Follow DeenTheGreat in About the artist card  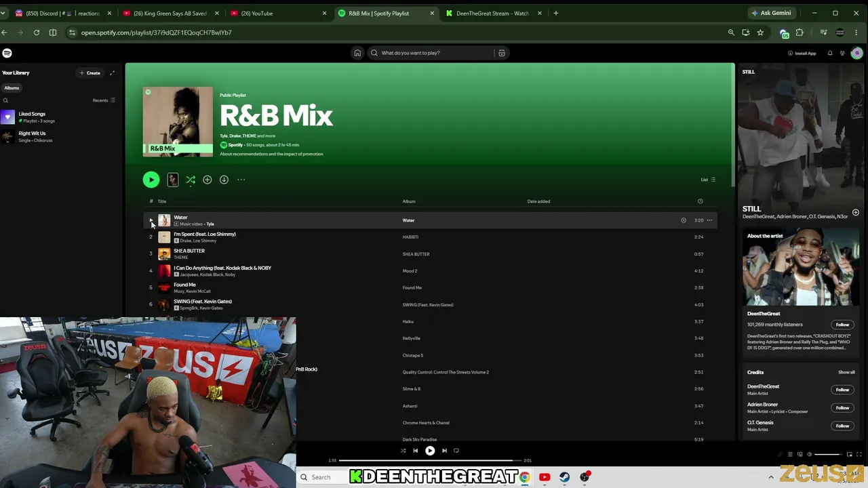point(842,325)
